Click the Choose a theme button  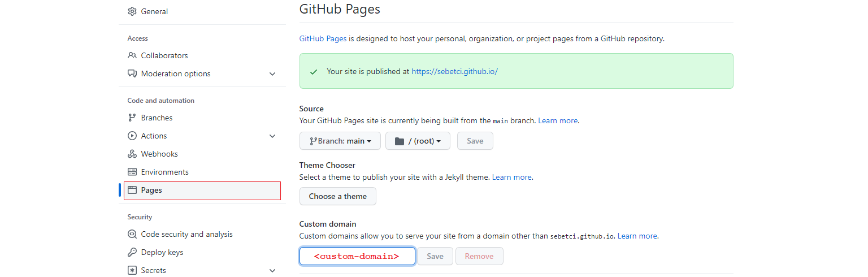(338, 196)
